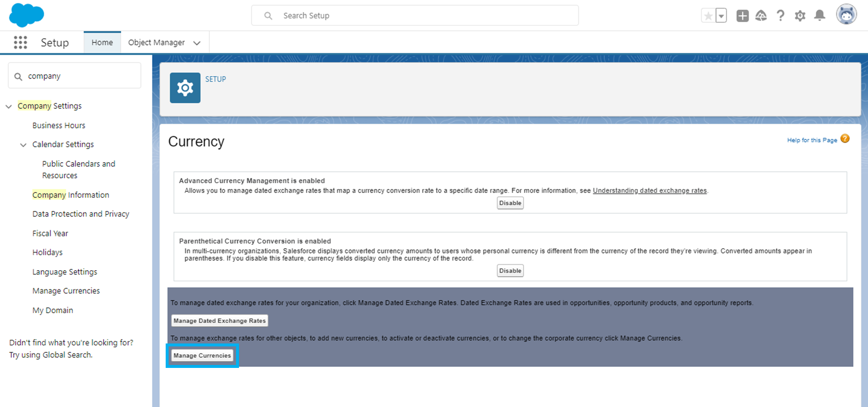
Task: Open the App Launcher grid icon
Action: pyautogui.click(x=21, y=43)
